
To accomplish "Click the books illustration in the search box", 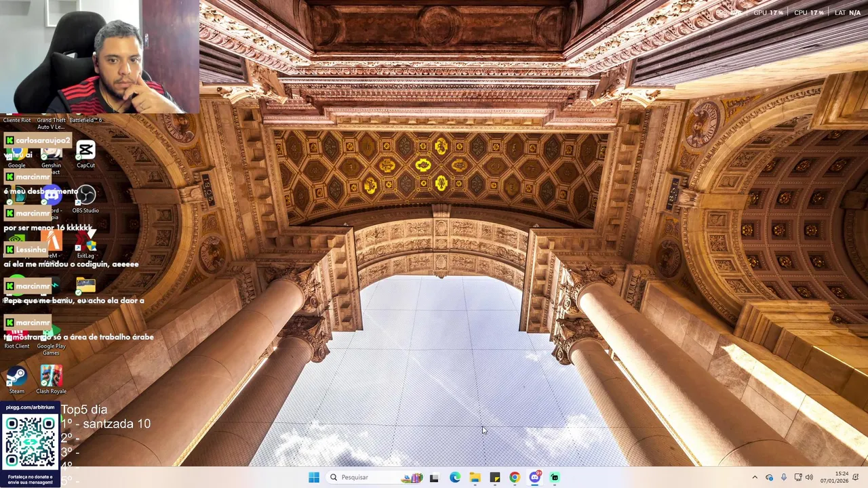I will 412,478.
